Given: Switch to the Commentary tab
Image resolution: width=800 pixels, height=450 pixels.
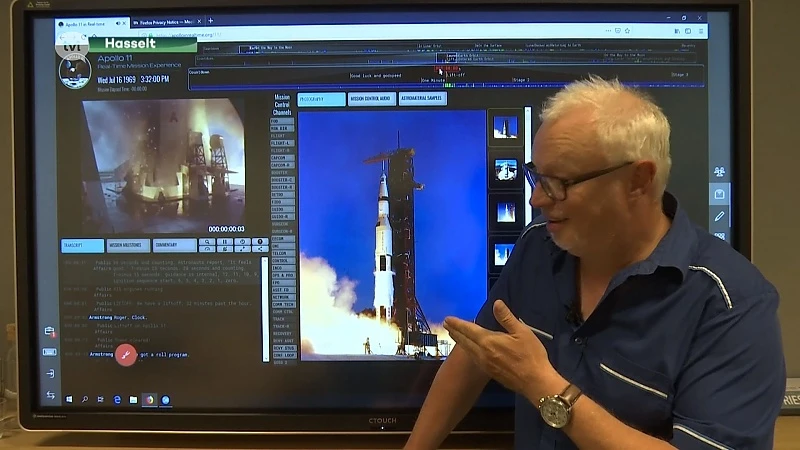Looking at the screenshot, I should coord(174,245).
